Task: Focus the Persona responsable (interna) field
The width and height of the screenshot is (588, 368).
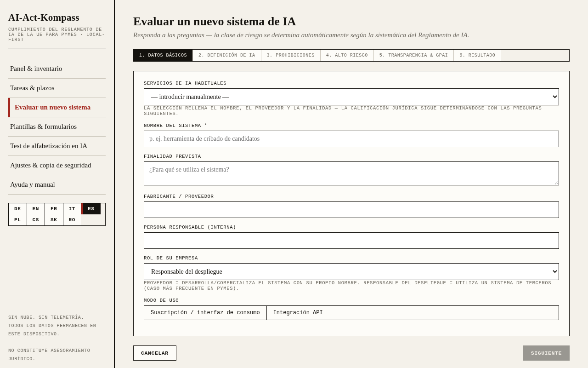Action: (x=351, y=241)
